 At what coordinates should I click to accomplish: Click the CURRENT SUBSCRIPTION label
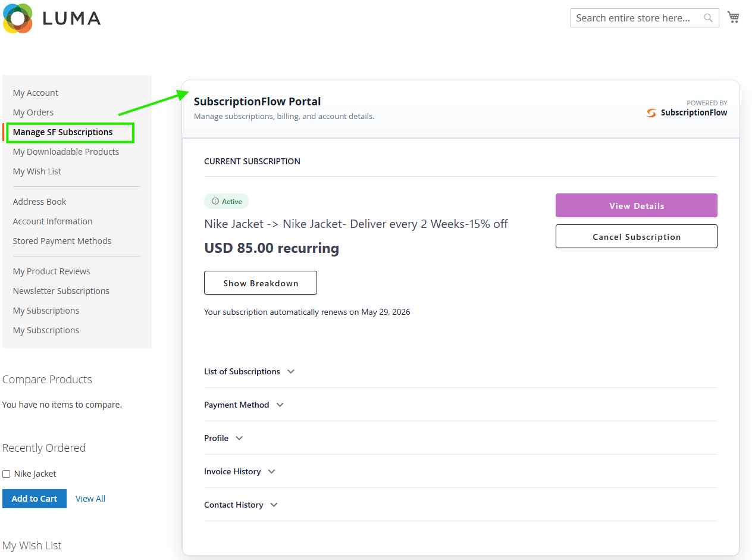coord(252,161)
